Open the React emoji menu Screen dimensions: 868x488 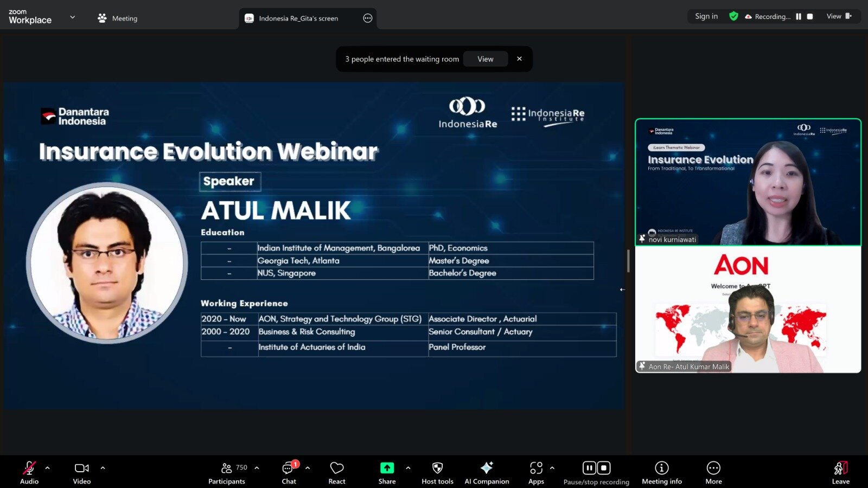click(337, 472)
